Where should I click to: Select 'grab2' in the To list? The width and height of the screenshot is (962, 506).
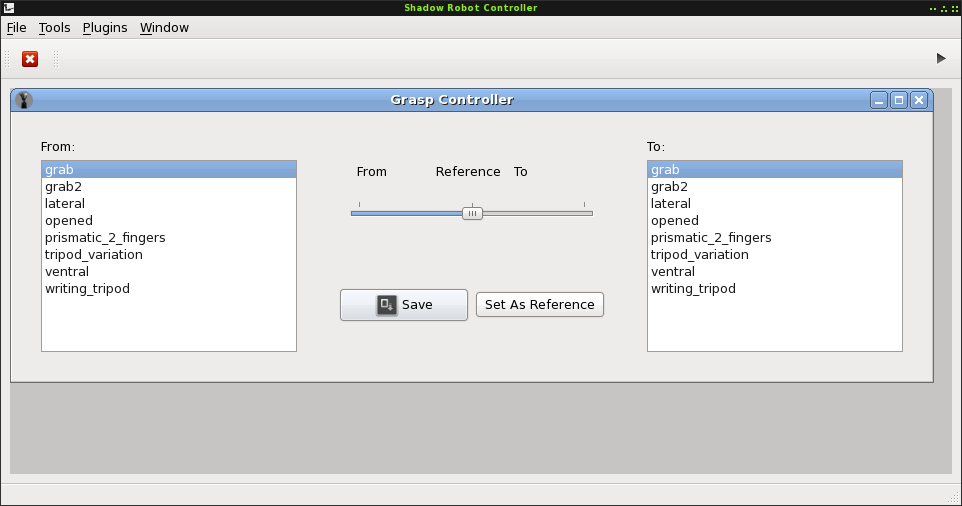[x=669, y=187]
